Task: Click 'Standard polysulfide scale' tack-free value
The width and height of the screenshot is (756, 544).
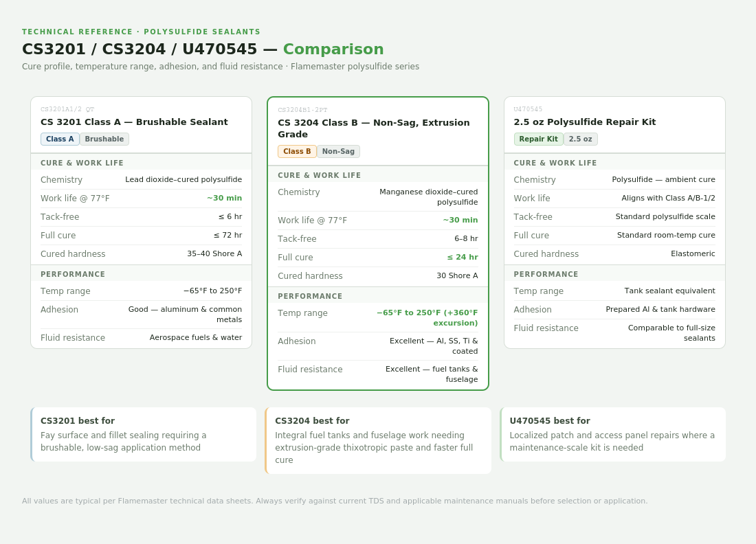Action: click(x=665, y=217)
